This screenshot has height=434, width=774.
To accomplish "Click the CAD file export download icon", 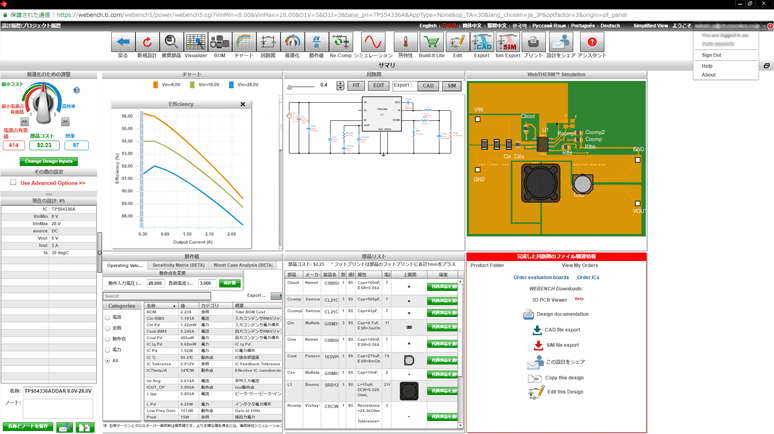I will pyautogui.click(x=537, y=330).
